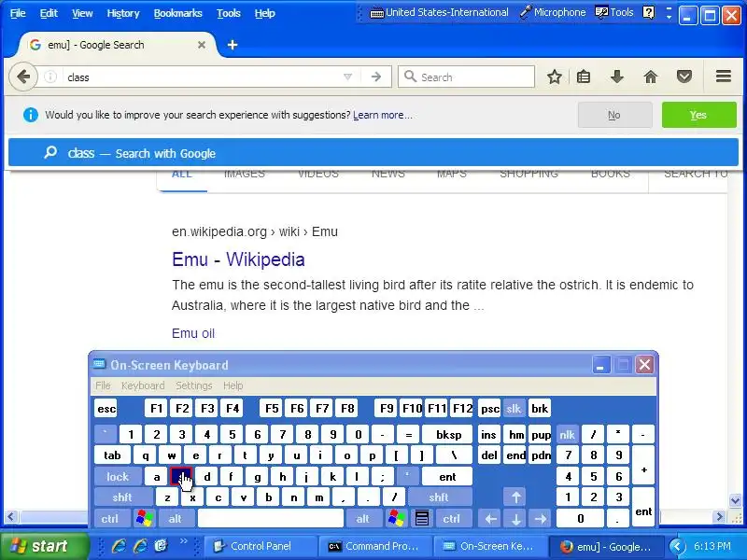Toggle the left shft key

(122, 497)
